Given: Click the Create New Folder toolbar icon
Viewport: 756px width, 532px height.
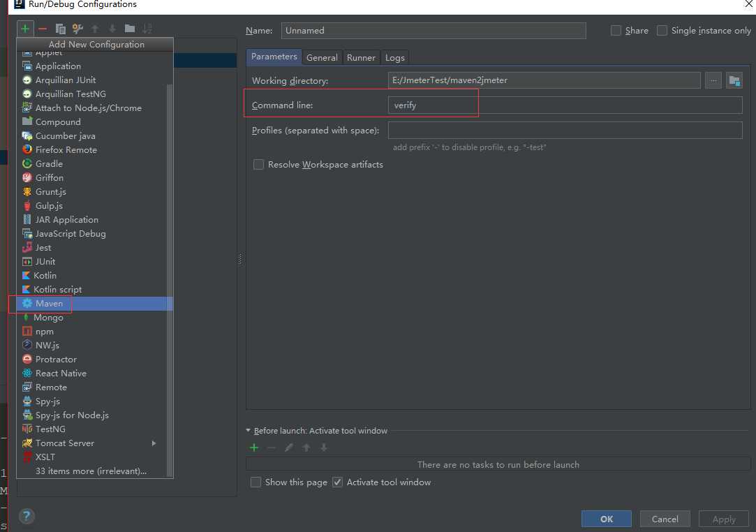Looking at the screenshot, I should [x=130, y=29].
